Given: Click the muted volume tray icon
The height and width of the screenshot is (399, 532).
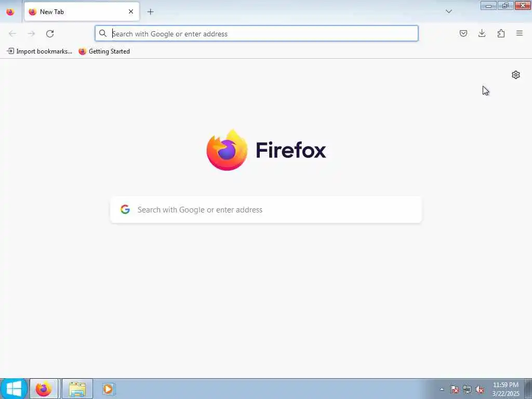Looking at the screenshot, I should [480, 390].
